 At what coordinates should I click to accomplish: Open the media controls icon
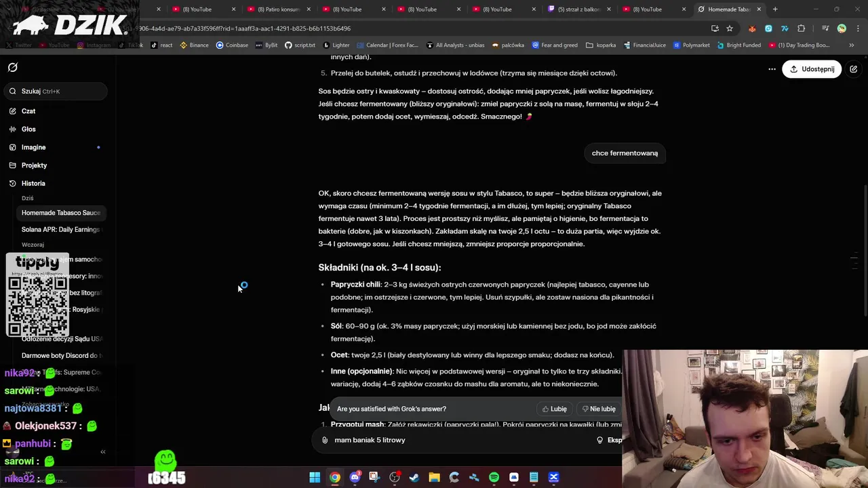click(x=825, y=28)
